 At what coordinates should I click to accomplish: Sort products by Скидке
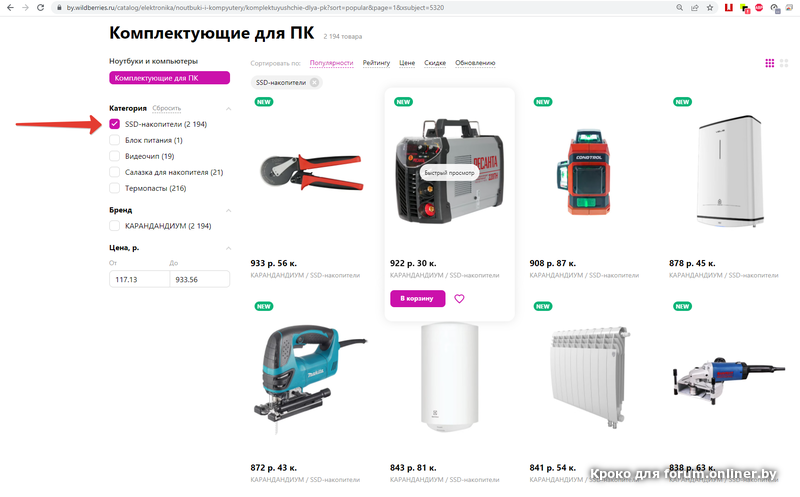[435, 63]
